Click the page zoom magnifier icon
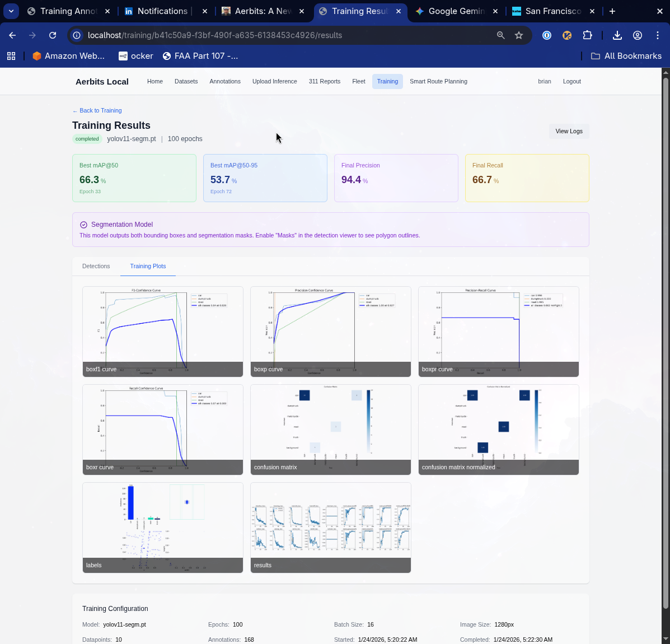Viewport: 670px width, 644px height. (x=500, y=35)
